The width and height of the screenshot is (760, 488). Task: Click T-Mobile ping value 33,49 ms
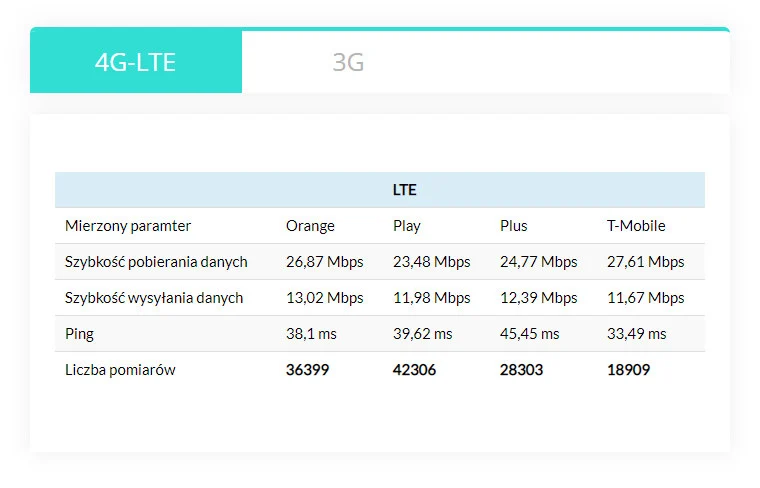[637, 334]
